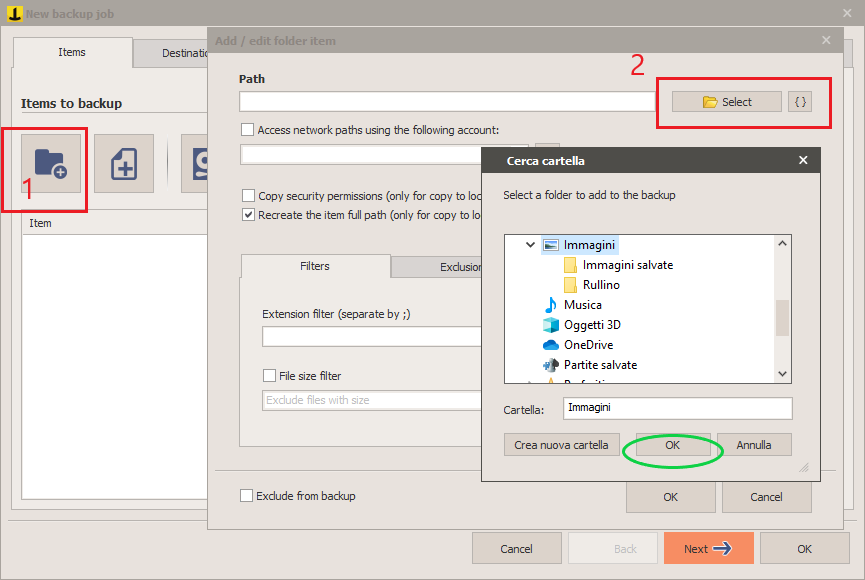865x580 pixels.
Task: Select the Immagini folder in tree
Action: pyautogui.click(x=589, y=245)
